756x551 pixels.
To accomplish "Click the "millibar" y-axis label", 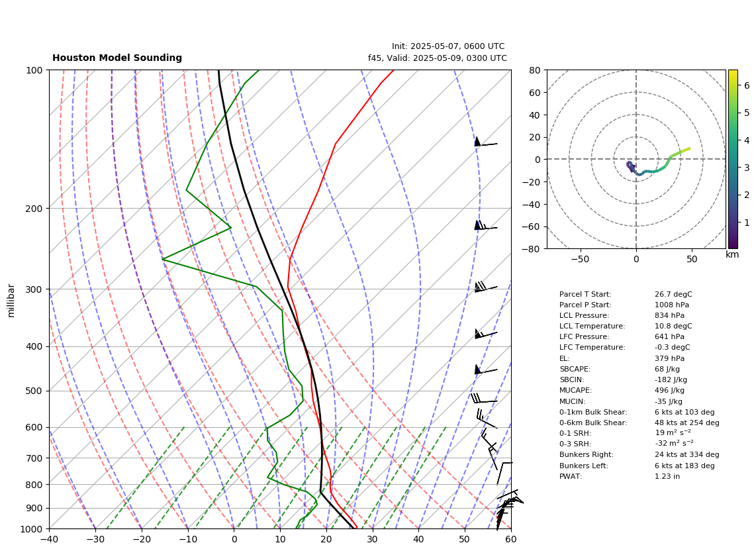I will coord(11,301).
